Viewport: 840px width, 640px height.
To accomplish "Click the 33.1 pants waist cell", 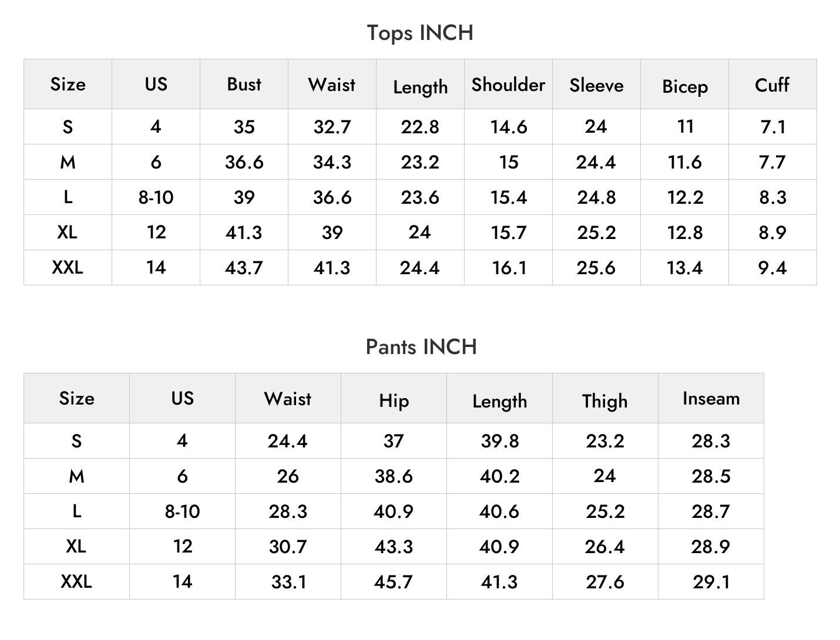I will (288, 582).
